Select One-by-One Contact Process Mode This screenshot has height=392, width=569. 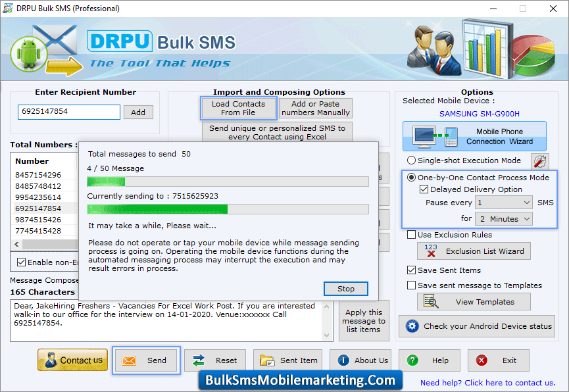coord(411,177)
